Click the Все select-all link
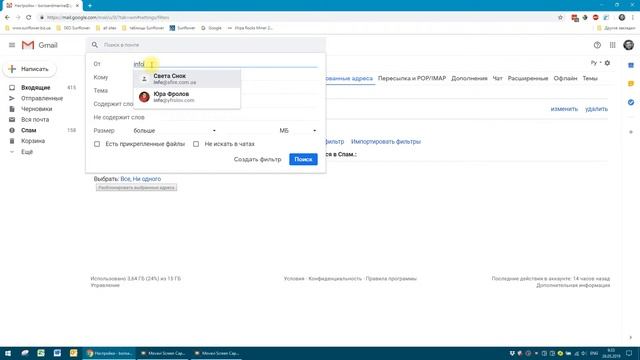 (125, 179)
